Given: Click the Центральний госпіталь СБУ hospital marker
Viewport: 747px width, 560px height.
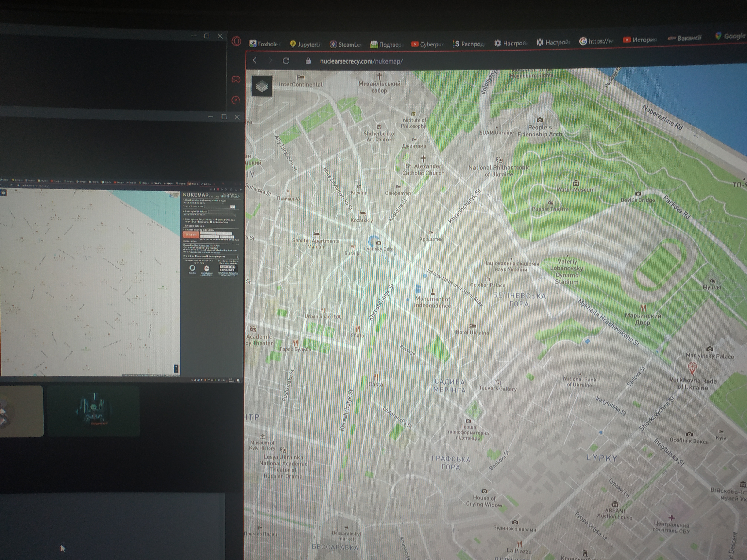Looking at the screenshot, I should (671, 517).
